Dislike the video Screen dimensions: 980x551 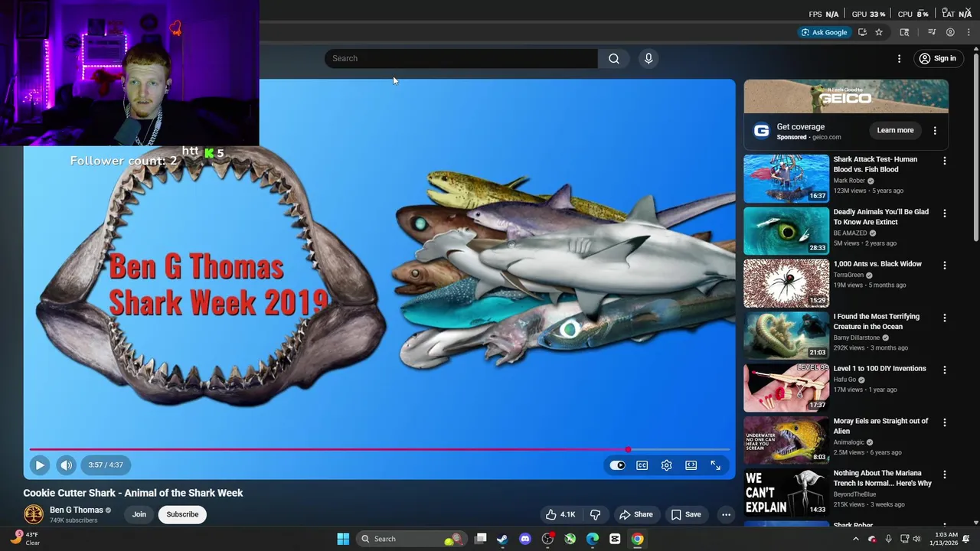[x=595, y=514]
